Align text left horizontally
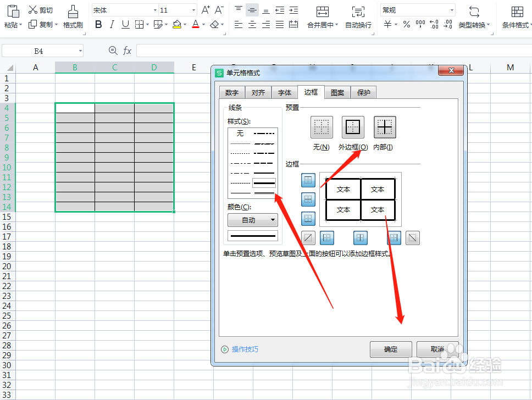Viewport: 532px width, 400px height. pyautogui.click(x=239, y=24)
